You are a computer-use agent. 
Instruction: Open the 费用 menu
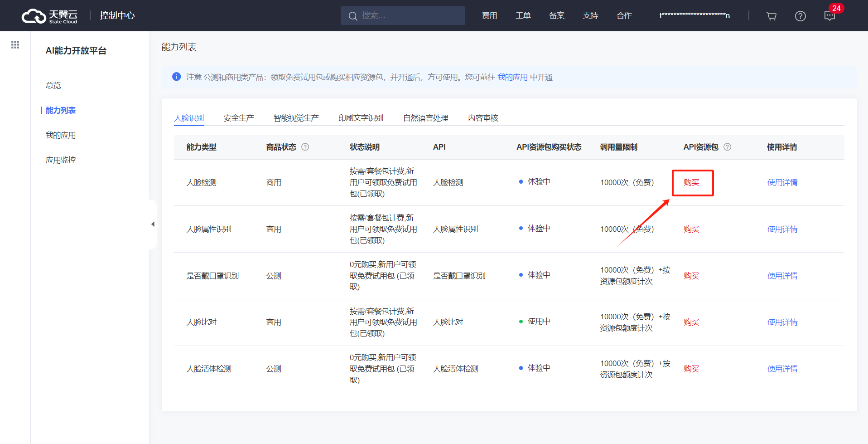(489, 16)
